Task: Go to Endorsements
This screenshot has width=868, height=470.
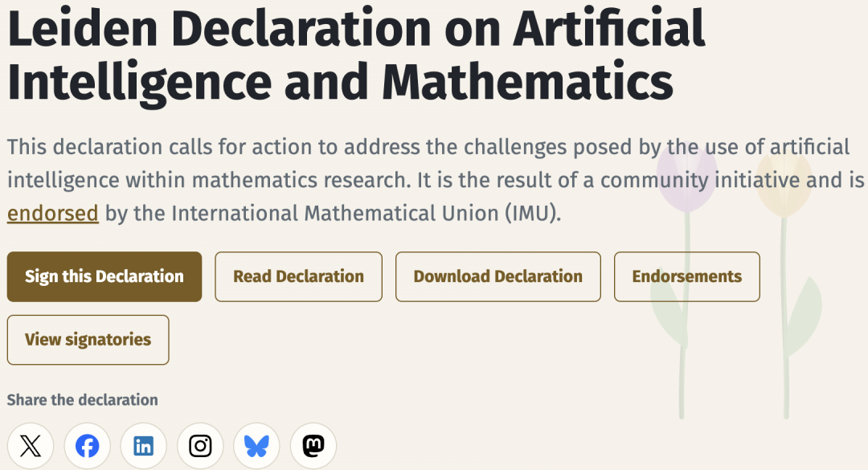Action: [686, 277]
